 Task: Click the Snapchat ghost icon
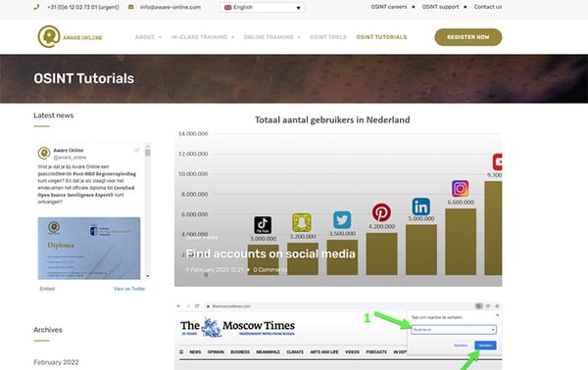pyautogui.click(x=302, y=223)
